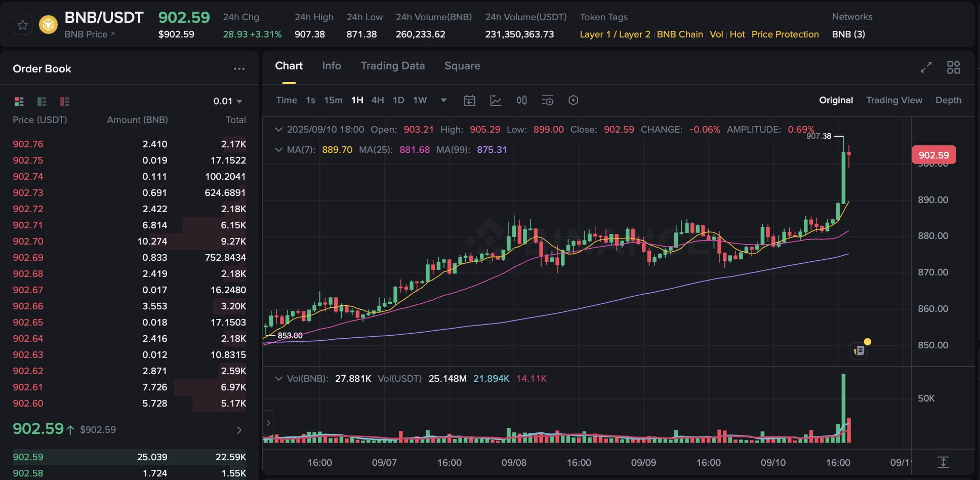Expand more time intervals dropdown arrow

(443, 100)
